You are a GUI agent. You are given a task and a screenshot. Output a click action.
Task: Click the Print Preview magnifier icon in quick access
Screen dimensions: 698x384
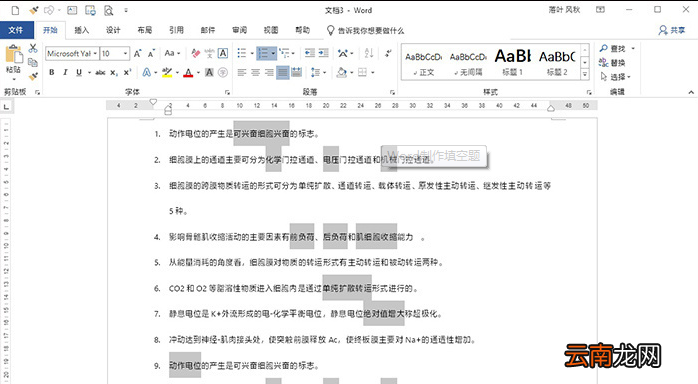(109, 10)
